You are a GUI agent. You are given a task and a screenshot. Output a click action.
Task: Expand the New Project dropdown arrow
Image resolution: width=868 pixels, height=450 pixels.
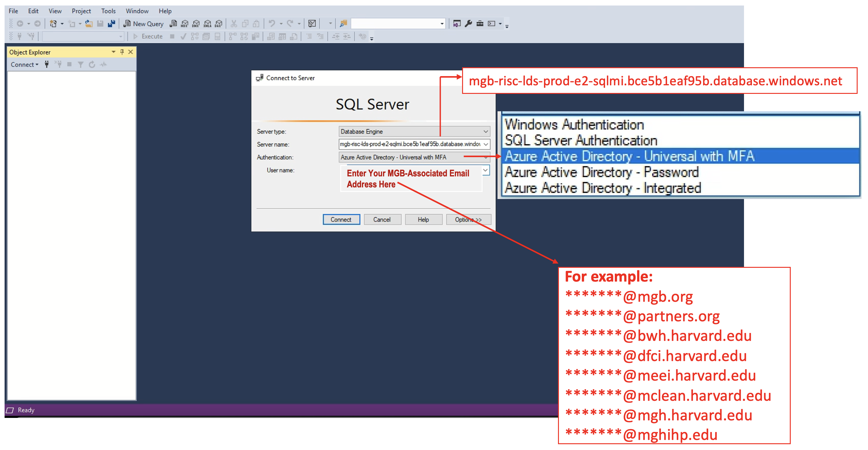coord(62,24)
